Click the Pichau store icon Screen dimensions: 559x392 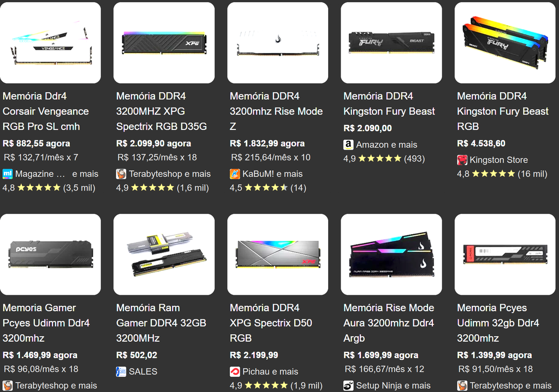click(x=235, y=372)
